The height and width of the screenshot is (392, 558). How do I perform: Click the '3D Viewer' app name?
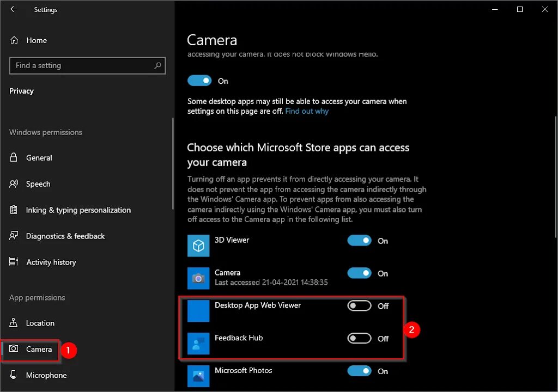click(x=232, y=240)
